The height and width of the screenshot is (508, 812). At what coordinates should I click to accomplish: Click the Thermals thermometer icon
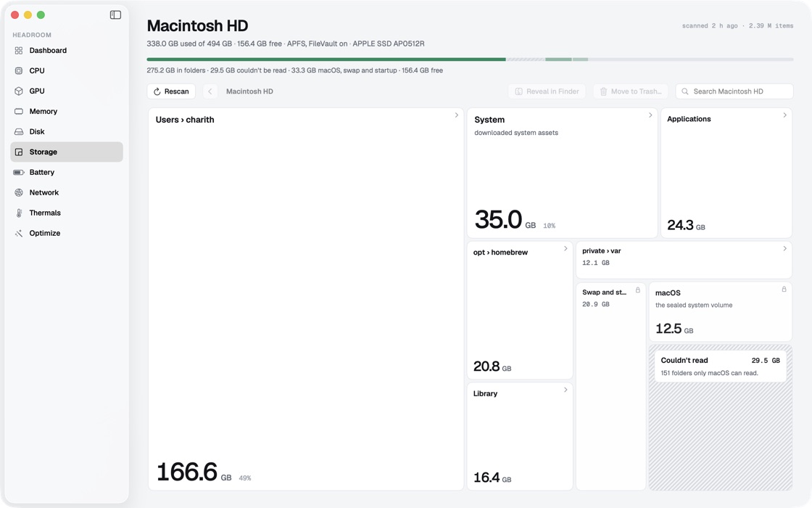pos(19,213)
